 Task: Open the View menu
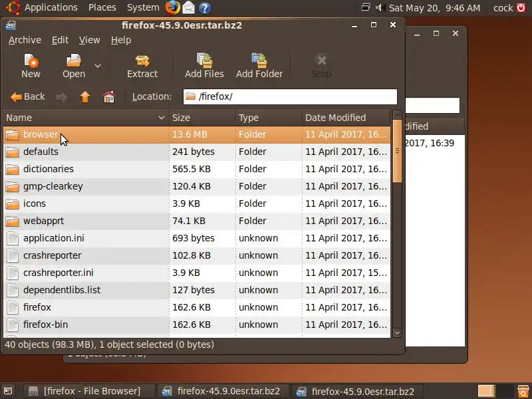90,40
